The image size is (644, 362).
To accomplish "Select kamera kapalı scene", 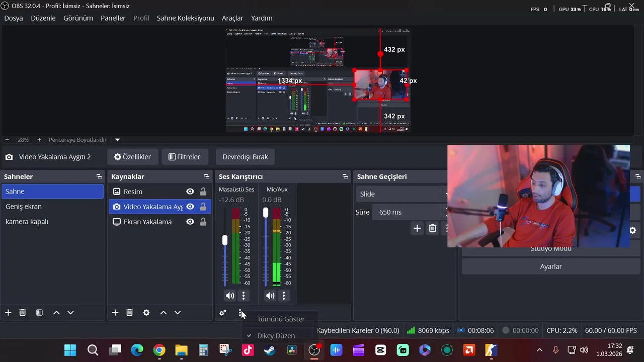I will (52, 222).
